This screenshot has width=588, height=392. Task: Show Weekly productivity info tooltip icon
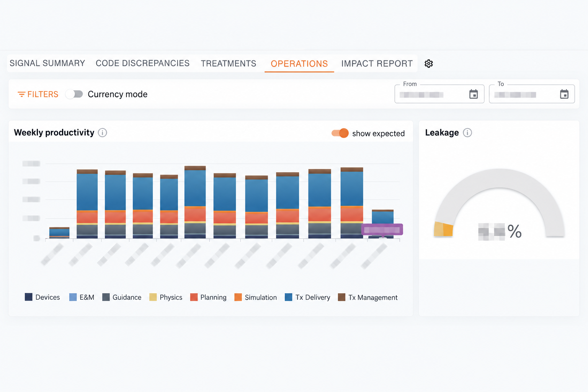coord(102,132)
